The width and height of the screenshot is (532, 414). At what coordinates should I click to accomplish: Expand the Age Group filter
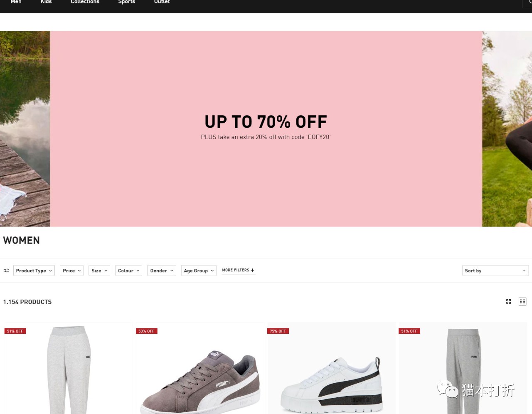pyautogui.click(x=199, y=271)
